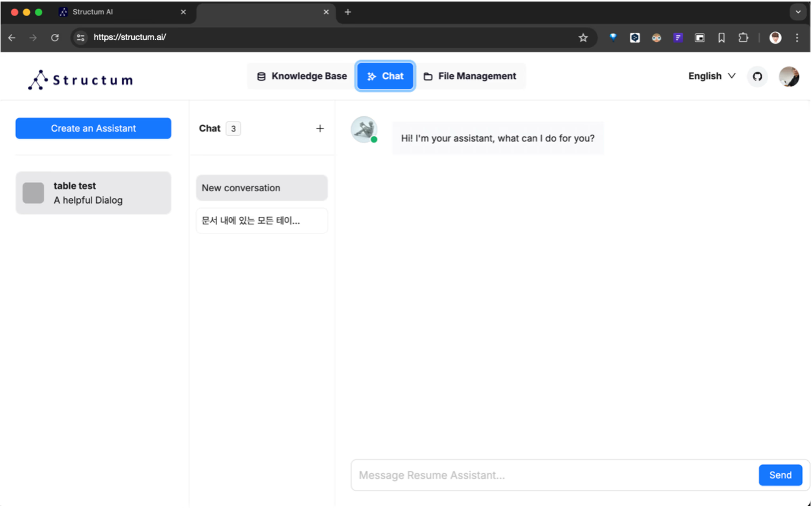Viewport: 812px width, 508px height.
Task: Open the site information icon in address bar
Action: (80, 38)
